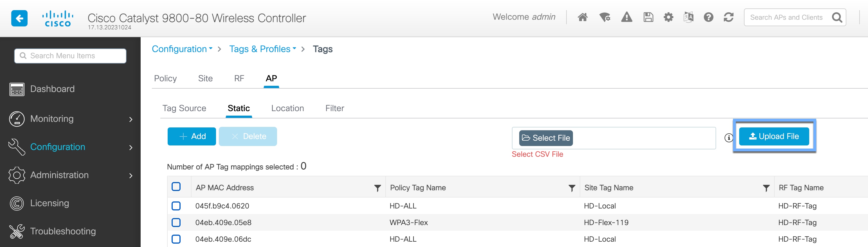Click the home icon in header
The width and height of the screenshot is (868, 247).
point(583,17)
